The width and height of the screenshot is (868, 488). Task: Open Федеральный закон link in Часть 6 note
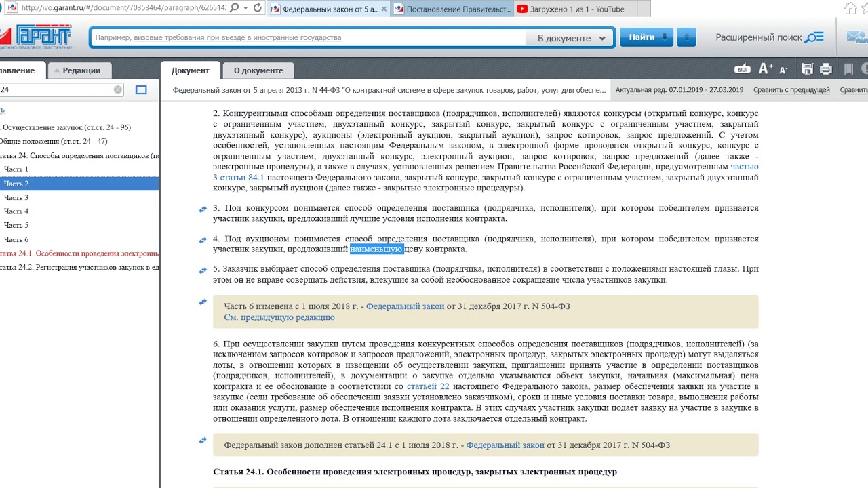[x=405, y=306]
